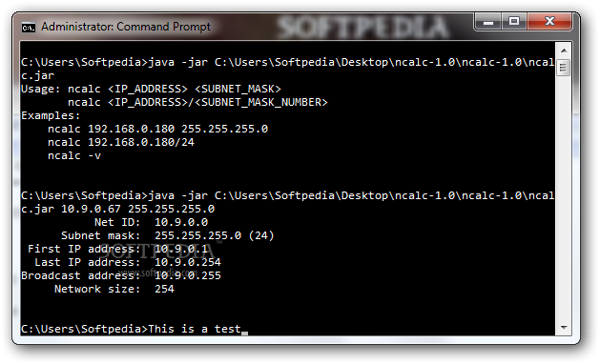Click the 'Examples:' line
600x364 pixels.
coord(51,115)
